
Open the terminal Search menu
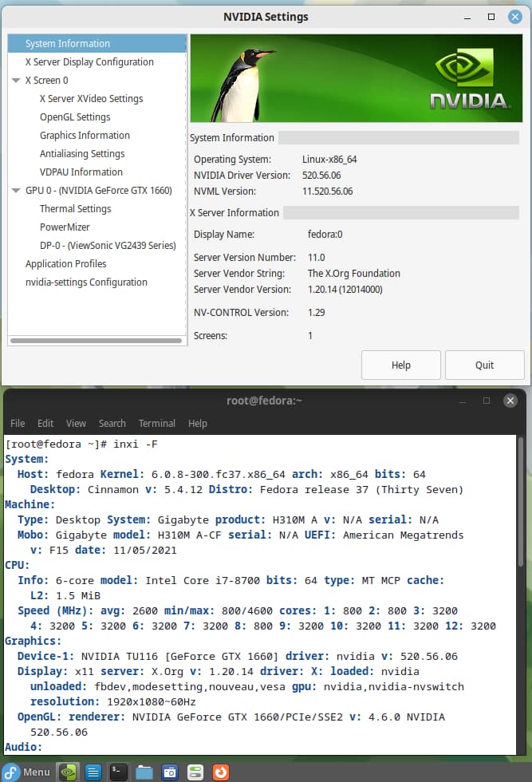pyautogui.click(x=112, y=424)
